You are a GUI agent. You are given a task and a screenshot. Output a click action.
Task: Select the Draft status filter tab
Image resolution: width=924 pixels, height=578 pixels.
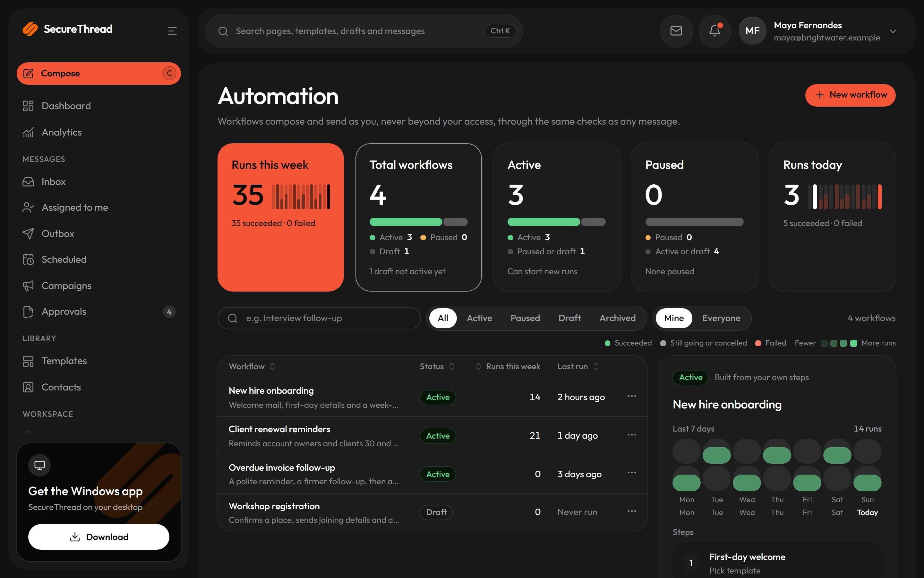(x=569, y=318)
